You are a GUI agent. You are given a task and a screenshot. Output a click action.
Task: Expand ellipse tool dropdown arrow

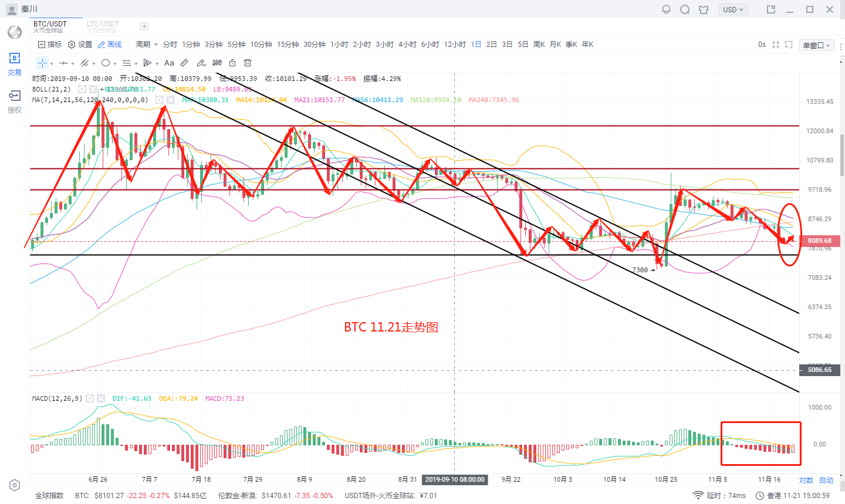[115, 63]
